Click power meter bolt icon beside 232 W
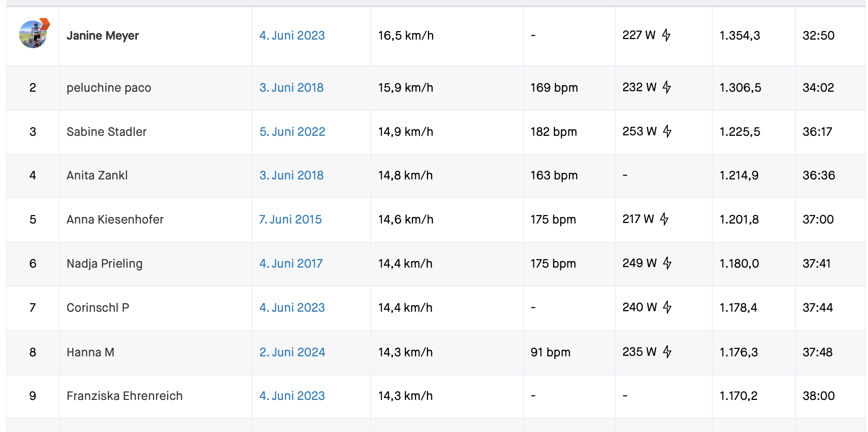 click(667, 87)
